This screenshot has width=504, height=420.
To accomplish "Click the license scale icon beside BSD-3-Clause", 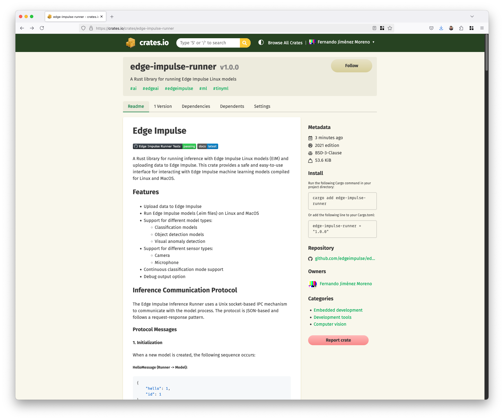I will (x=310, y=153).
